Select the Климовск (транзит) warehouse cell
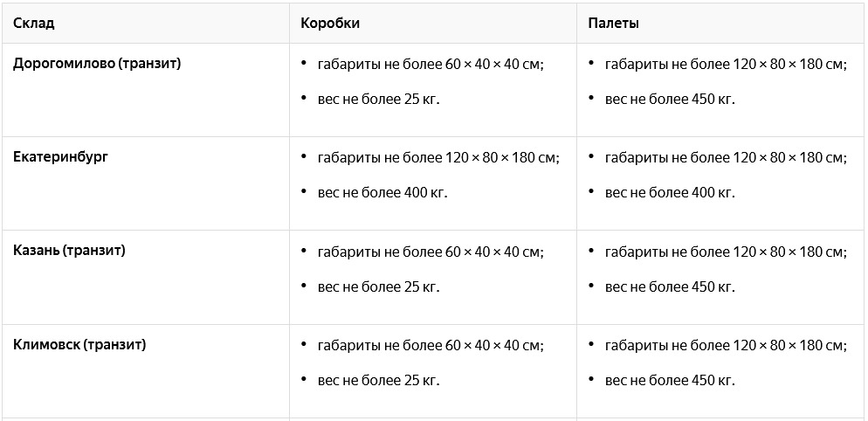Image resolution: width=868 pixels, height=421 pixels. point(79,345)
